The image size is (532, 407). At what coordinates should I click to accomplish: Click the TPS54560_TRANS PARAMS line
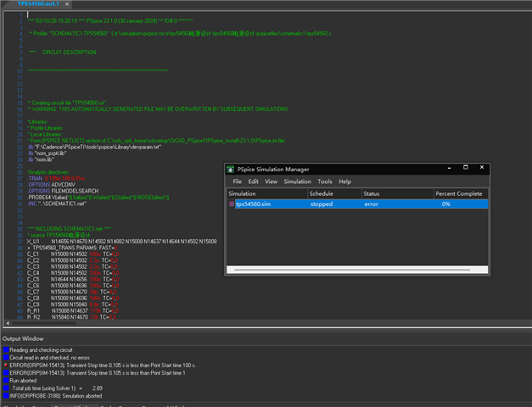click(x=72, y=248)
